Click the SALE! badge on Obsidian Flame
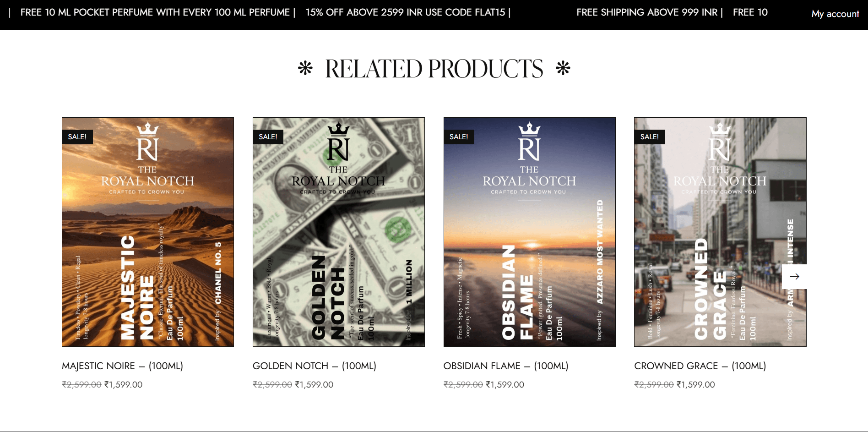Screen dimensions: 868x432 click(459, 137)
